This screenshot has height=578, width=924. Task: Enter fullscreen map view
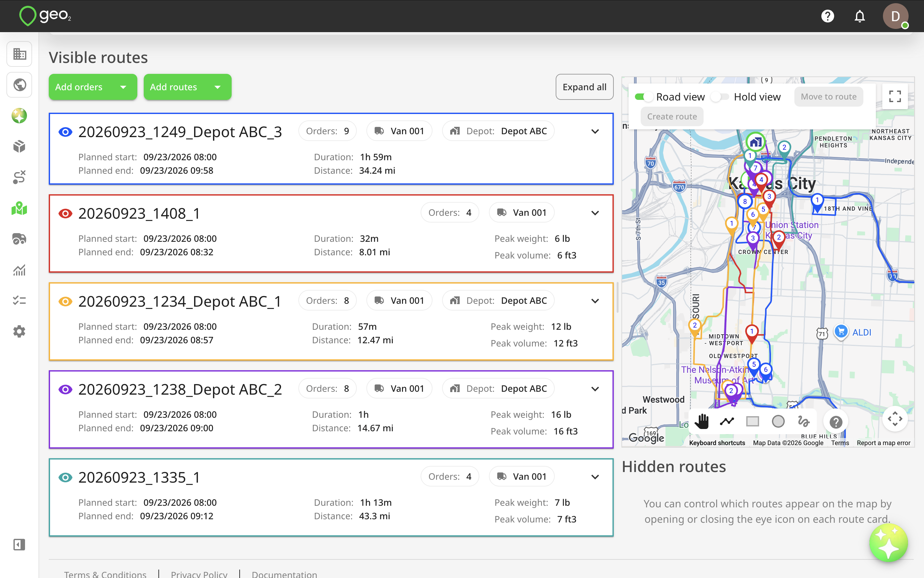point(895,96)
